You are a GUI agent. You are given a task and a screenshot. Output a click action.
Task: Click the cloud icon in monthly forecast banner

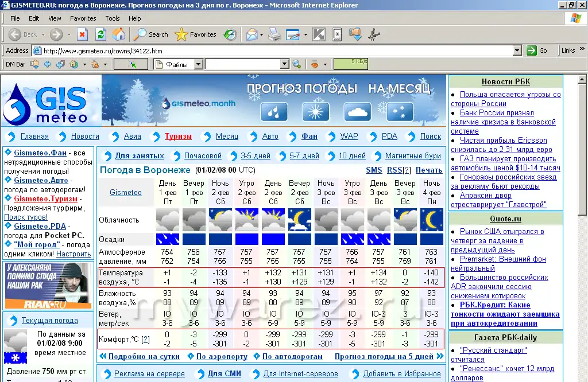(358, 111)
